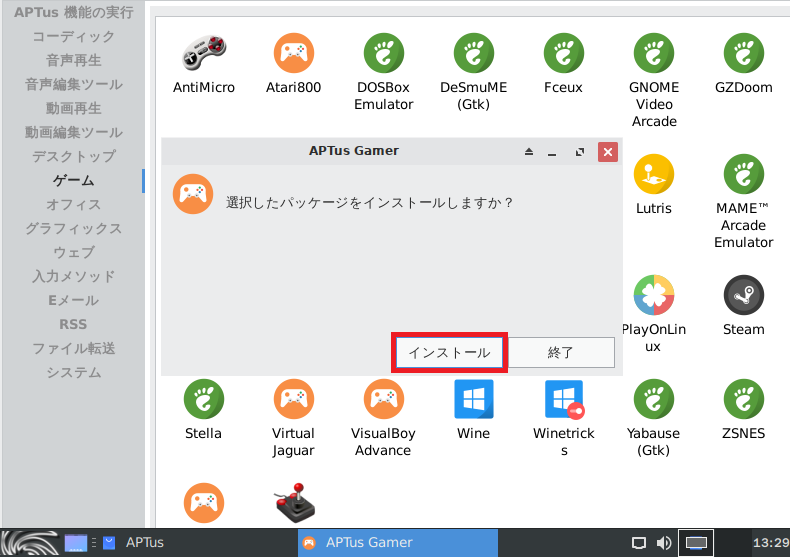Switch to 動画編集ツール category
The height and width of the screenshot is (557, 790).
click(74, 132)
